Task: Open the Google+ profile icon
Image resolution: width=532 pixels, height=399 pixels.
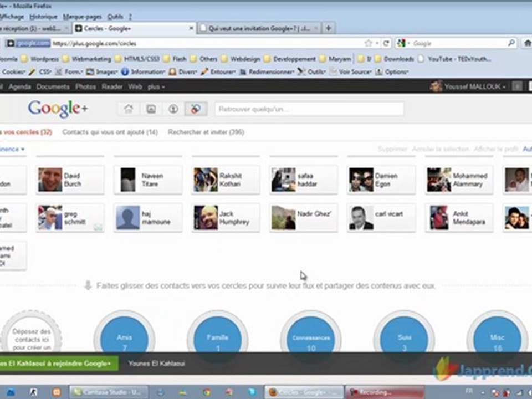Action: coord(173,109)
